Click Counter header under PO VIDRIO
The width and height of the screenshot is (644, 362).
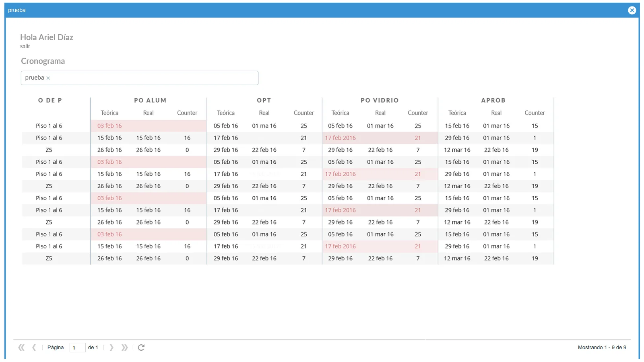(418, 113)
